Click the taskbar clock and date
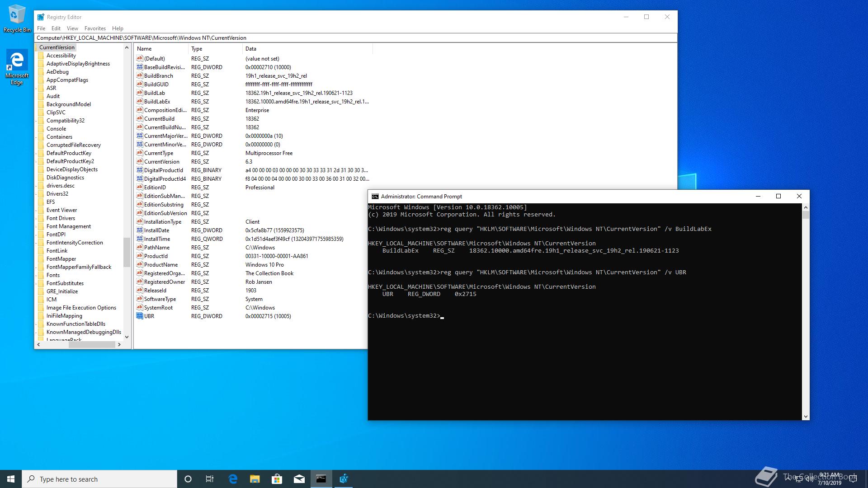 coord(829,479)
